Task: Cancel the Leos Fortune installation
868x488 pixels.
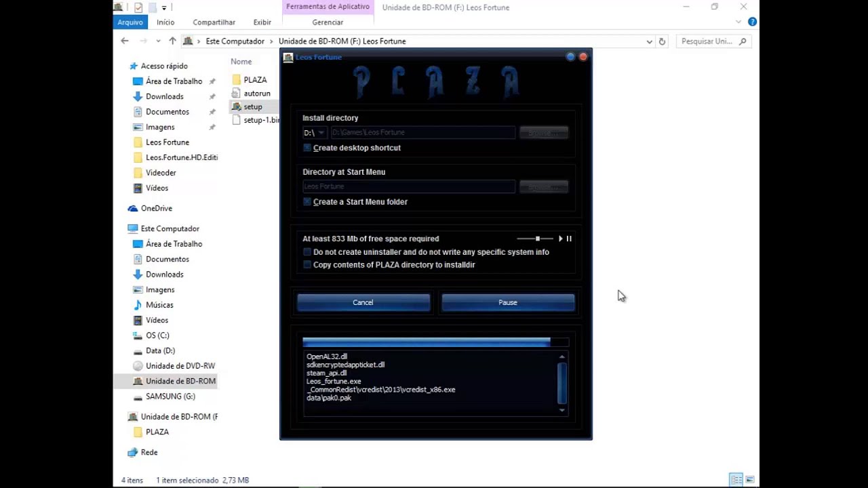Action: pyautogui.click(x=363, y=302)
